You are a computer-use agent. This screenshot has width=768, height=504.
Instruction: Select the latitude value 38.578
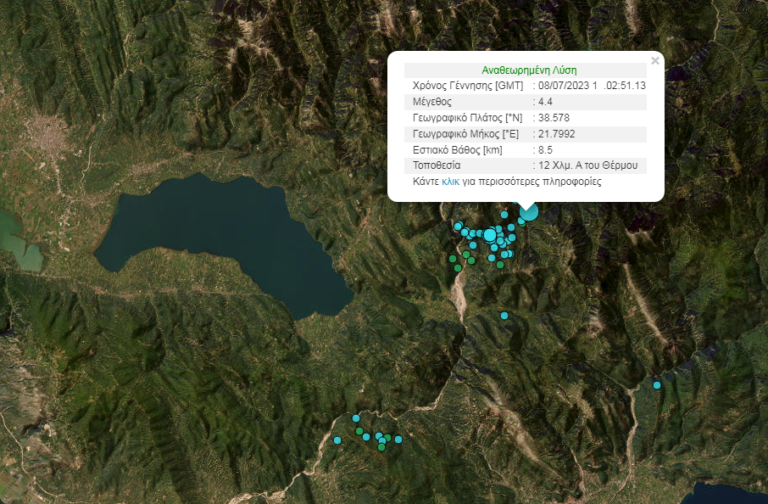click(x=553, y=118)
